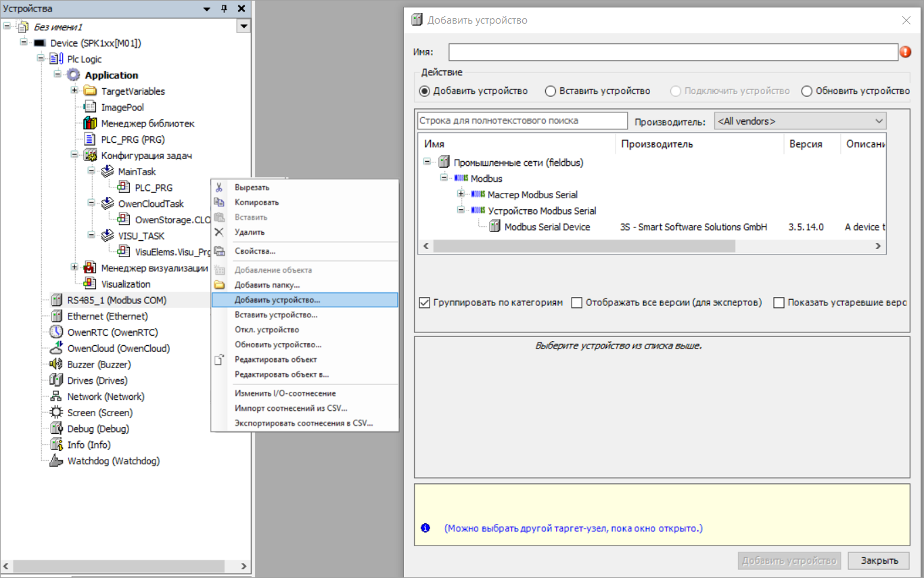This screenshot has height=578, width=924.
Task: Click the Buzzer speaker icon
Action: [57, 365]
